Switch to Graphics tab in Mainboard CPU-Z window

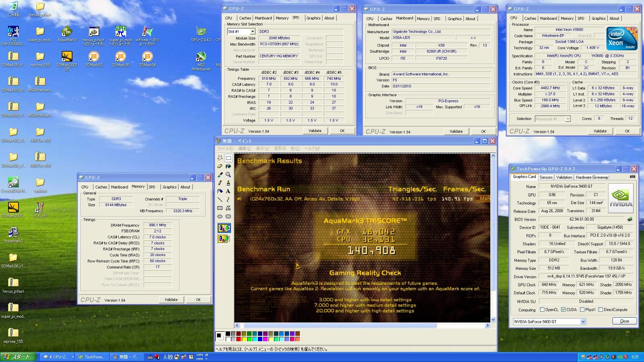[x=454, y=19]
